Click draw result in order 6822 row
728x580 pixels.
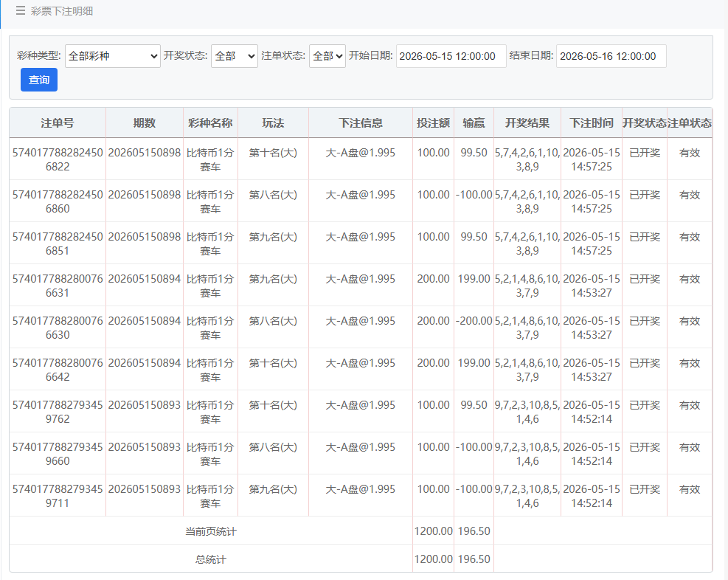pos(527,159)
